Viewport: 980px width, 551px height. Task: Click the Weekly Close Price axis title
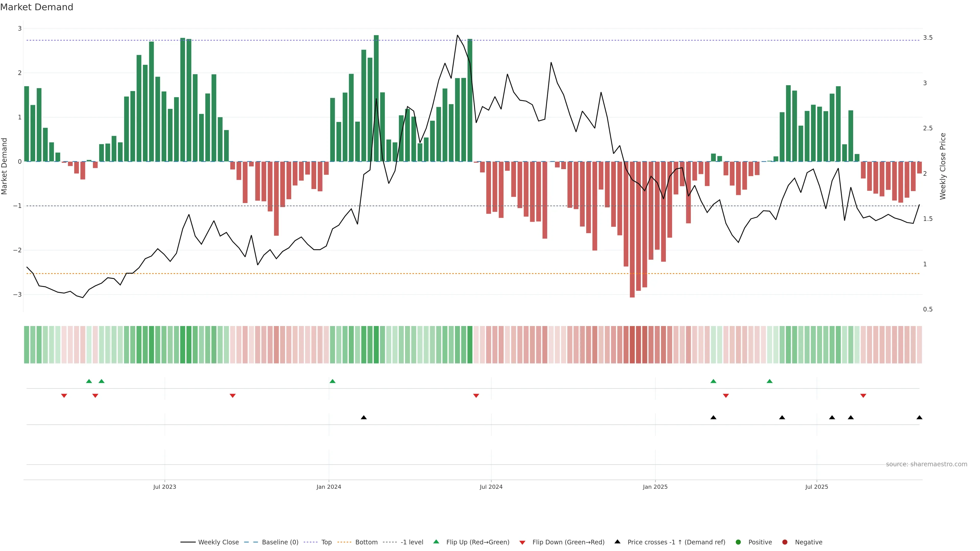click(x=943, y=166)
